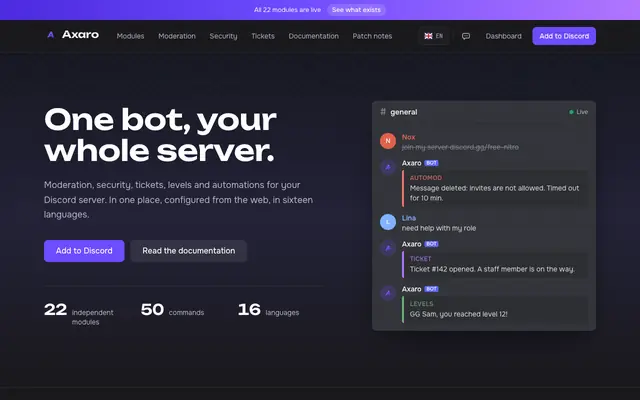Screen dimensions: 640x400
Task: Click the 'Live' label in chat header
Action: (x=582, y=112)
